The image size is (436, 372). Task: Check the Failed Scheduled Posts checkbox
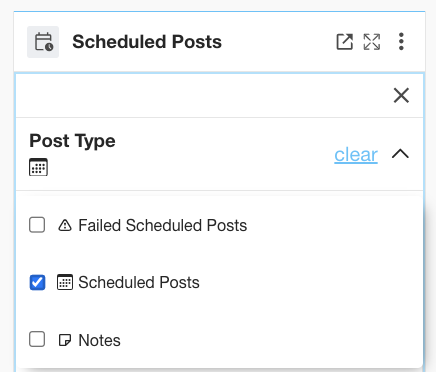[37, 225]
